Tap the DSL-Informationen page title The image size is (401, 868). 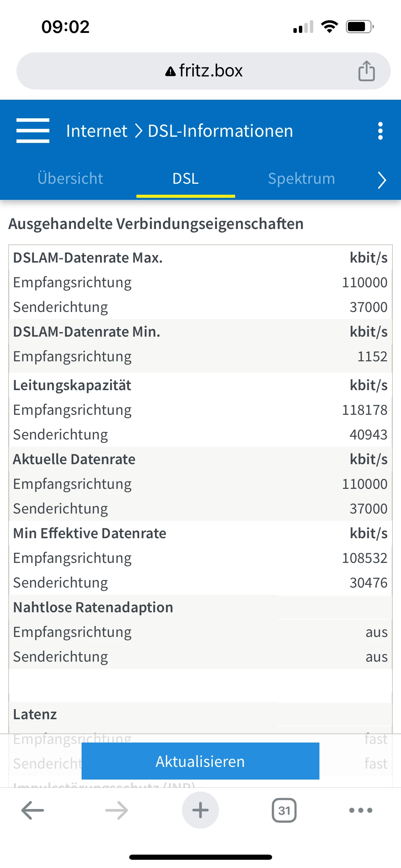pos(220,131)
